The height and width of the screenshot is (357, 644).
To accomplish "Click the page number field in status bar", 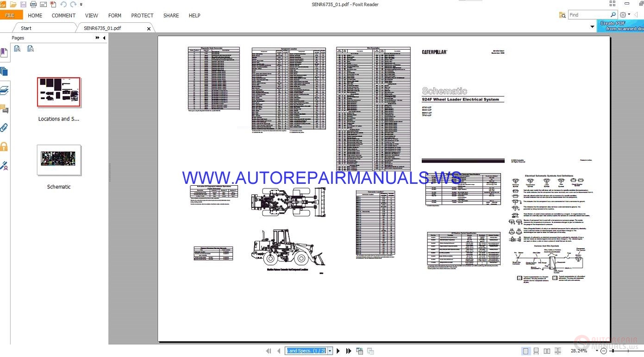I will click(x=306, y=351).
